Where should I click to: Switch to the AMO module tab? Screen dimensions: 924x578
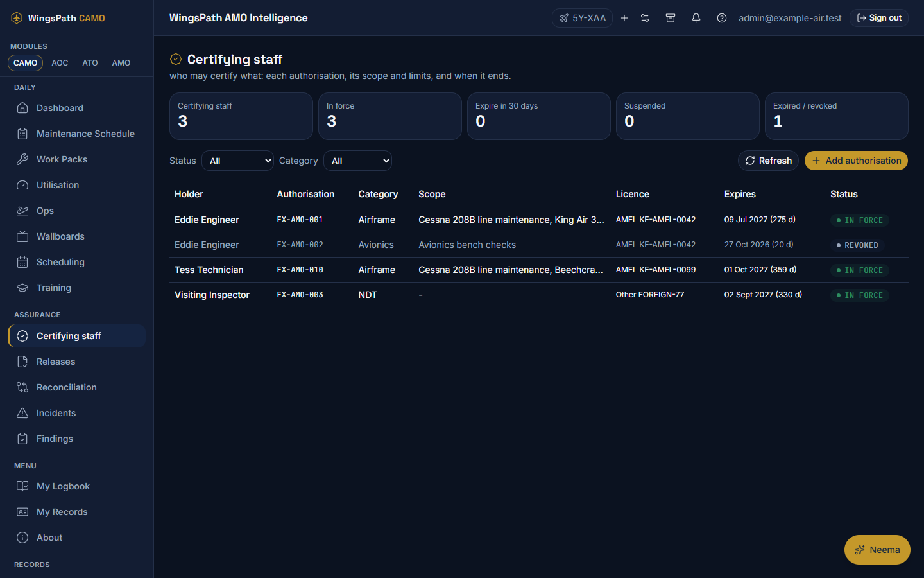pos(121,63)
